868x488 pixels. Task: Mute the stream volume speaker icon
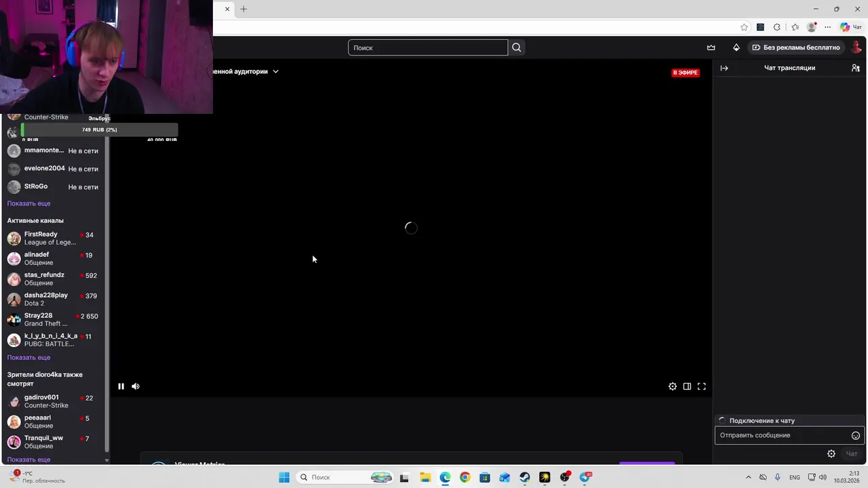pos(136,386)
